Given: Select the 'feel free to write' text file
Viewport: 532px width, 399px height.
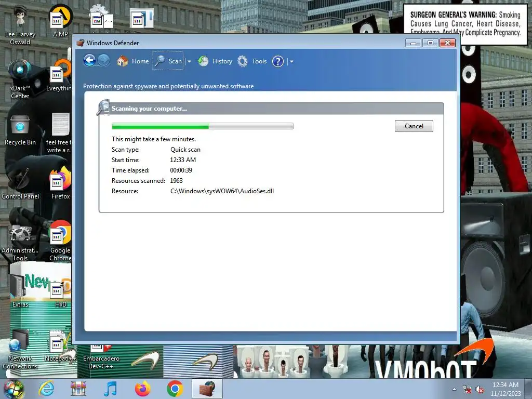Looking at the screenshot, I should [59, 133].
